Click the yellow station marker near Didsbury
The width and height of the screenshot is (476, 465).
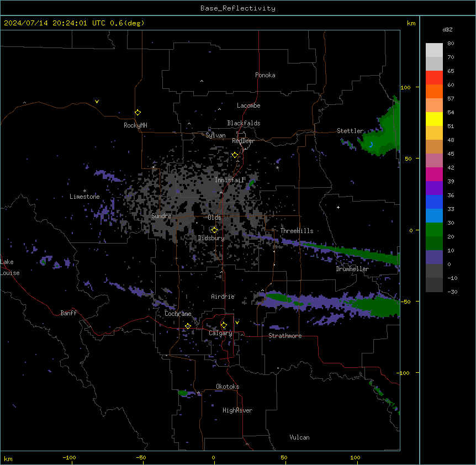tap(214, 230)
